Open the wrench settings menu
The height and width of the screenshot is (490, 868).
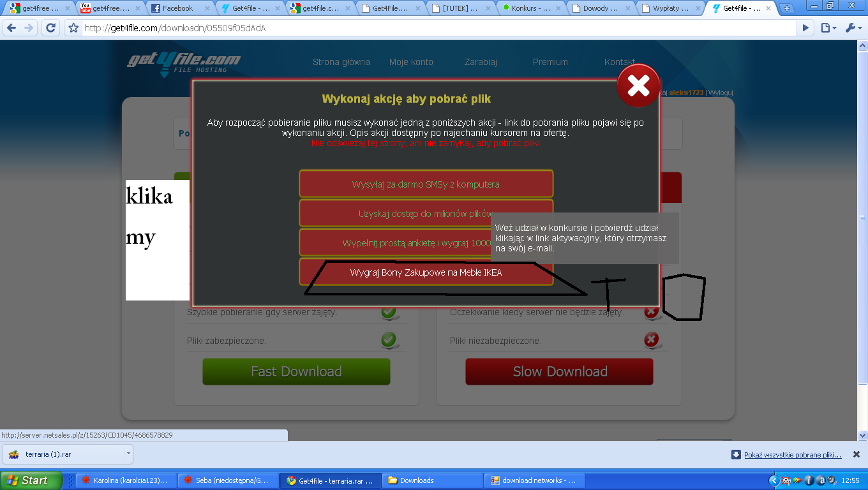click(x=852, y=28)
